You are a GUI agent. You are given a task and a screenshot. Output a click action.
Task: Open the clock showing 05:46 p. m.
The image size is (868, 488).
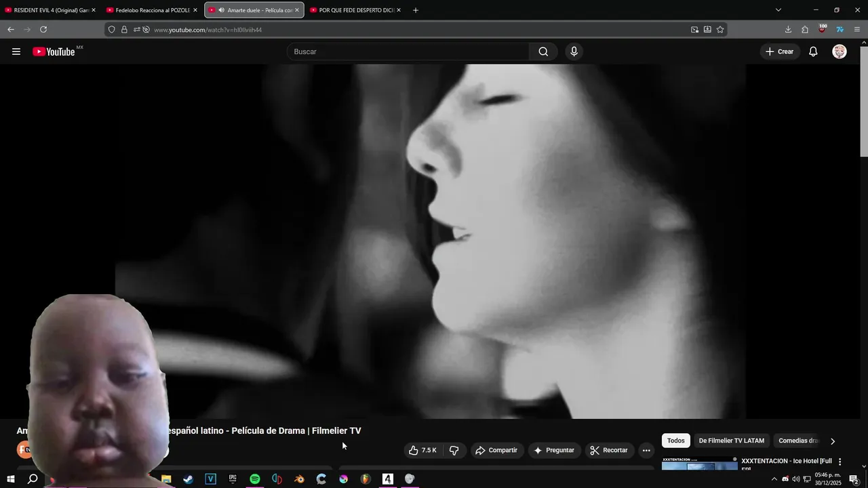(828, 479)
